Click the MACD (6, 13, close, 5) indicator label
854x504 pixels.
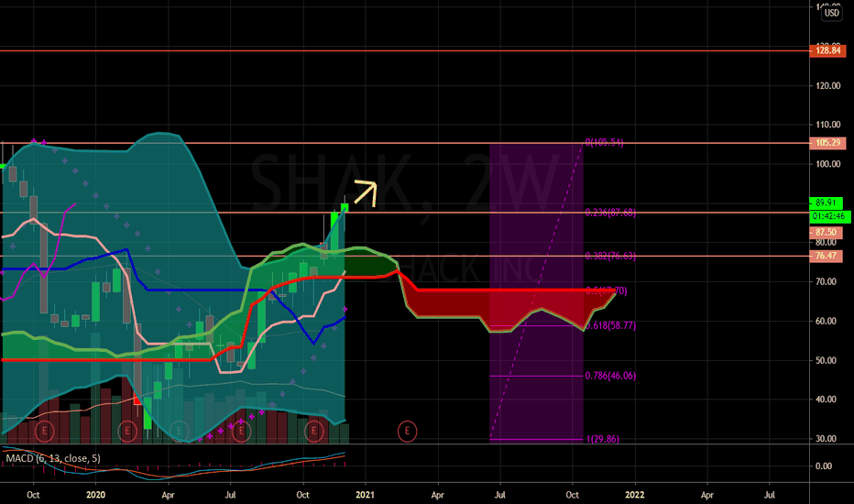53,458
